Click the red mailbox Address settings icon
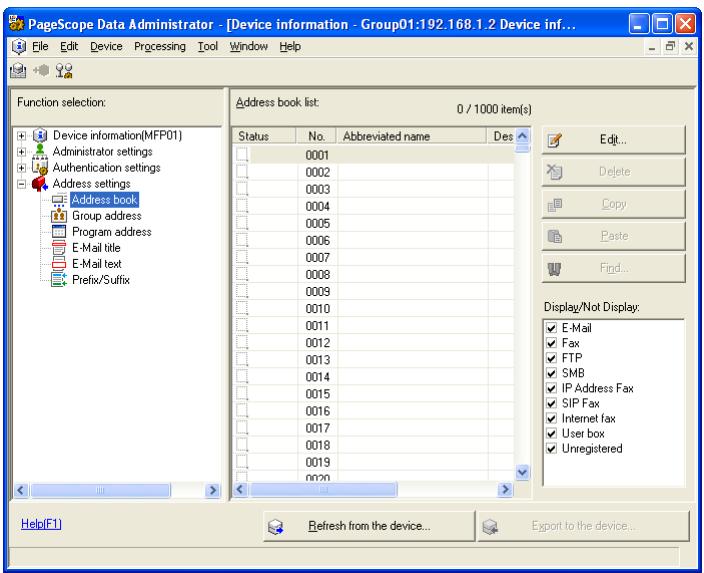 40,183
